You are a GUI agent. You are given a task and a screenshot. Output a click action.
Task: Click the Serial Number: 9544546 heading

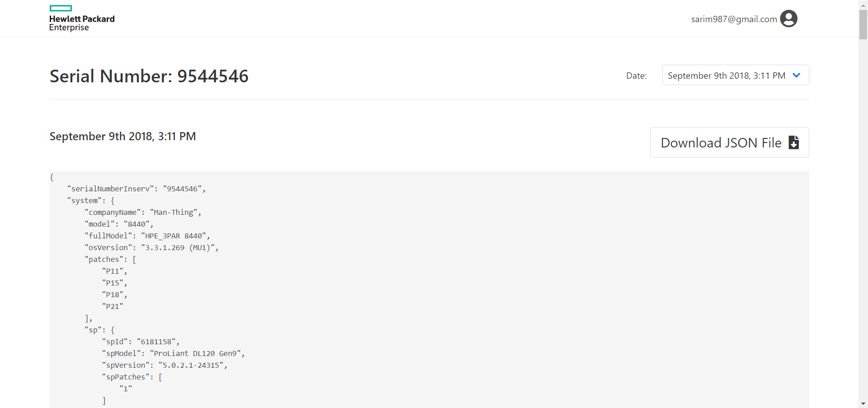click(x=149, y=76)
